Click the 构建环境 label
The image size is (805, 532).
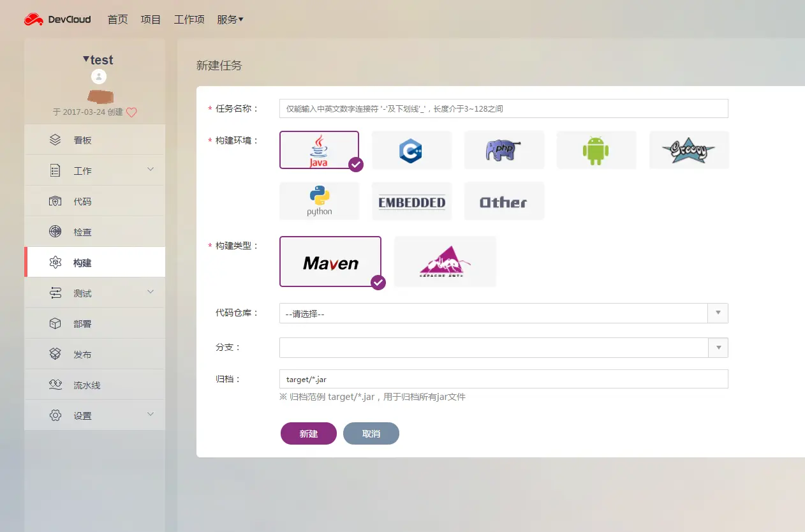click(x=237, y=140)
